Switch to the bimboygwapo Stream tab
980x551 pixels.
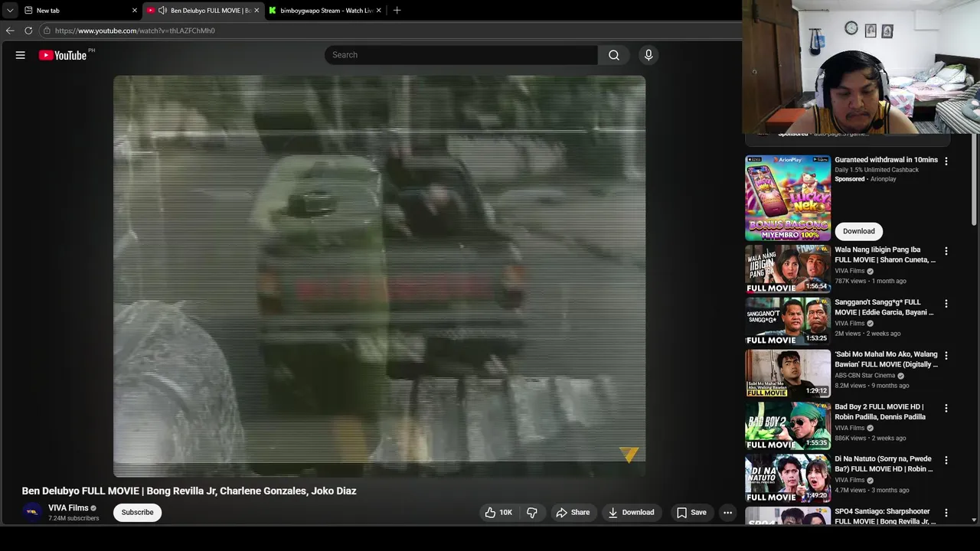point(325,11)
